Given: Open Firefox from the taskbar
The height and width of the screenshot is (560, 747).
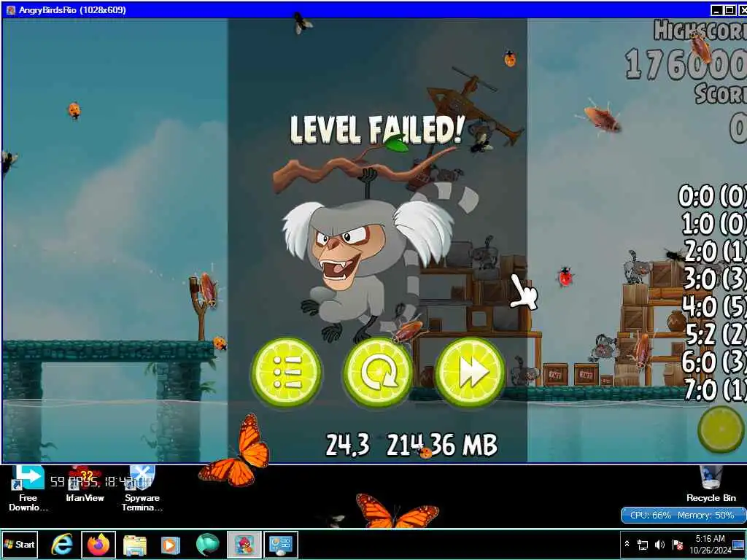Looking at the screenshot, I should click(x=98, y=545).
